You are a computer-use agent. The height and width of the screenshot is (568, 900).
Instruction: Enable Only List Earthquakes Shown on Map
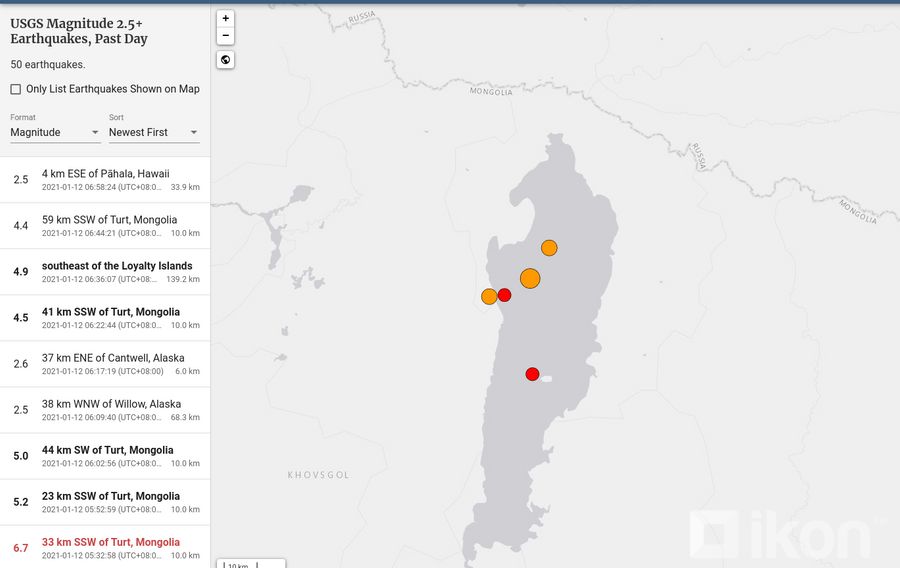(x=16, y=89)
